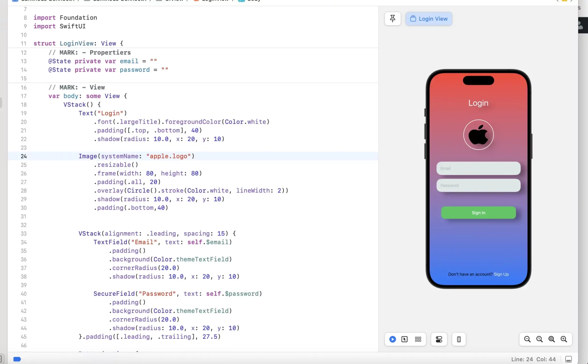The width and height of the screenshot is (588, 364).
Task: Start live preview with the blue play button
Action: coord(392,339)
